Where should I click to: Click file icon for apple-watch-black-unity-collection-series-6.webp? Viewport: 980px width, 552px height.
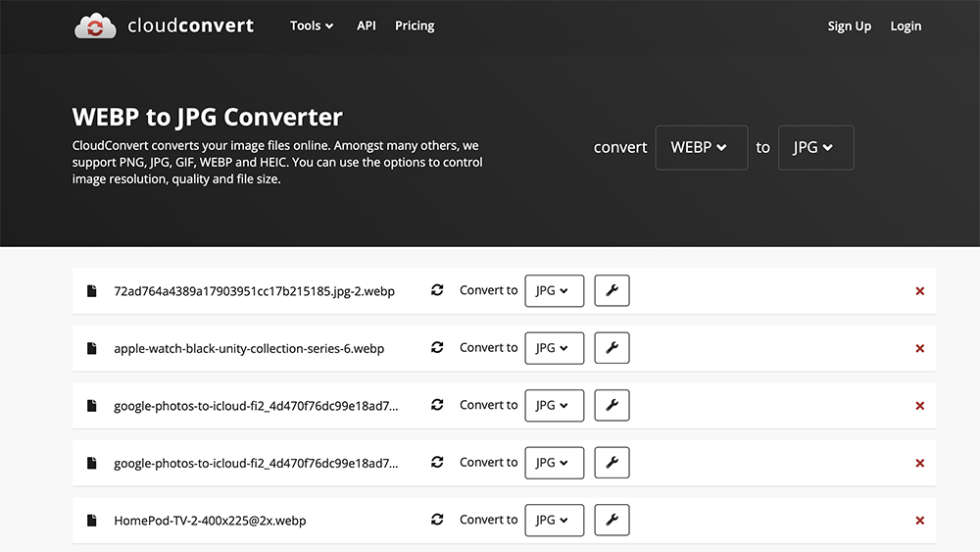tap(92, 348)
